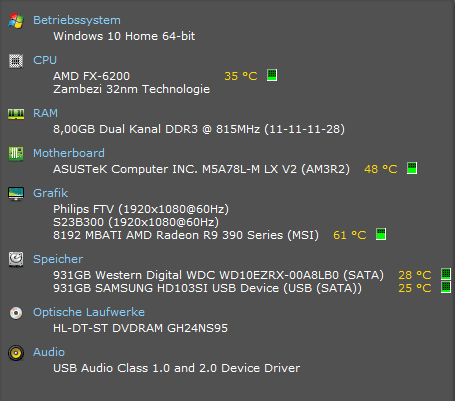Image resolution: width=455 pixels, height=401 pixels.
Task: Open the RAM section heading
Action: pyautogui.click(x=45, y=113)
